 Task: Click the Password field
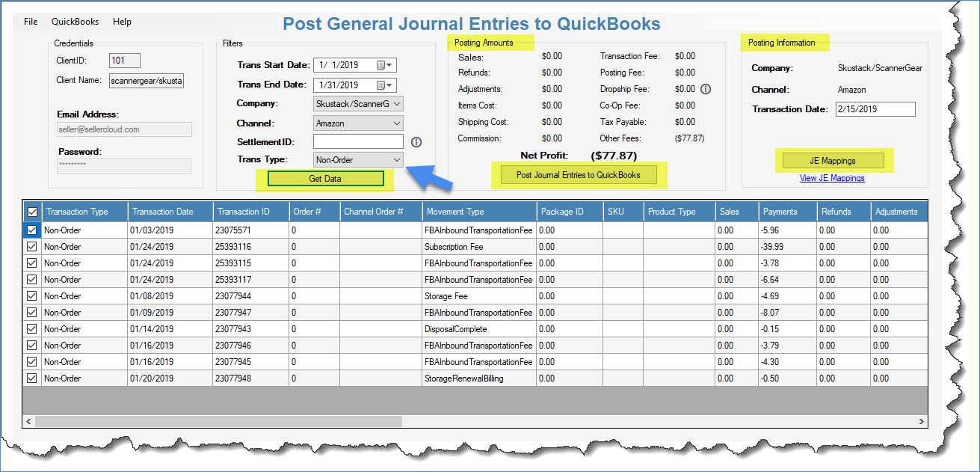(x=124, y=166)
